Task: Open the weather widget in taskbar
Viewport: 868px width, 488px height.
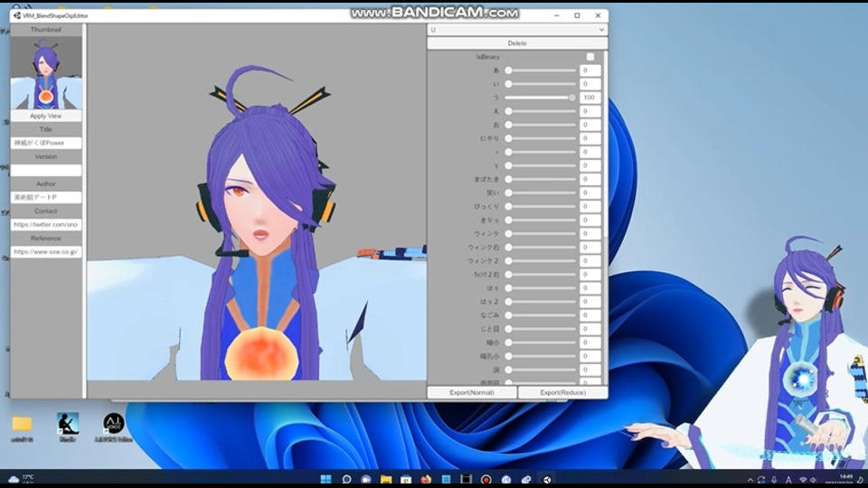Action: pyautogui.click(x=21, y=479)
